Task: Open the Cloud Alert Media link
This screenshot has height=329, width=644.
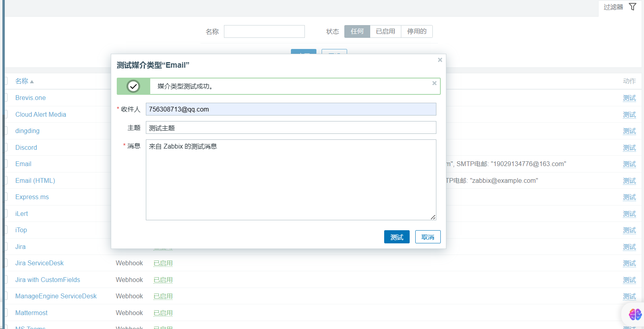Action: point(41,114)
